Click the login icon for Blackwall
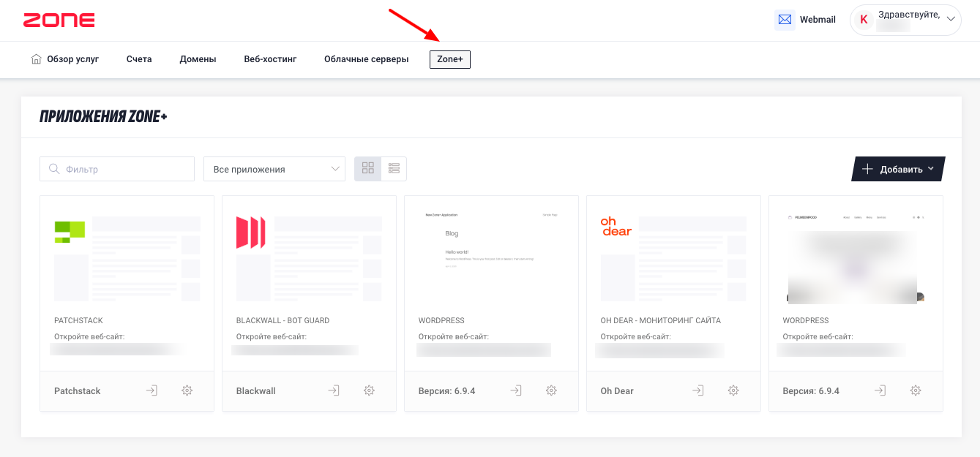 click(x=334, y=390)
